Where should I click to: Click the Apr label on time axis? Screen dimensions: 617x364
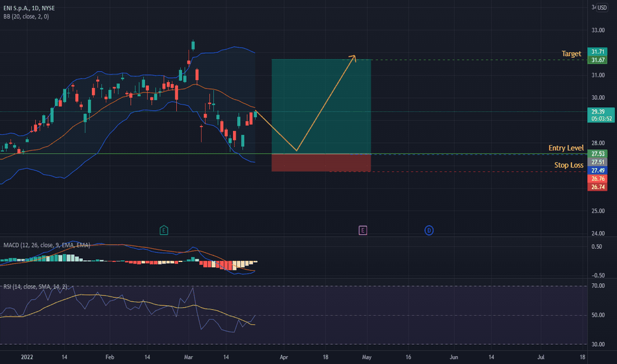click(284, 357)
